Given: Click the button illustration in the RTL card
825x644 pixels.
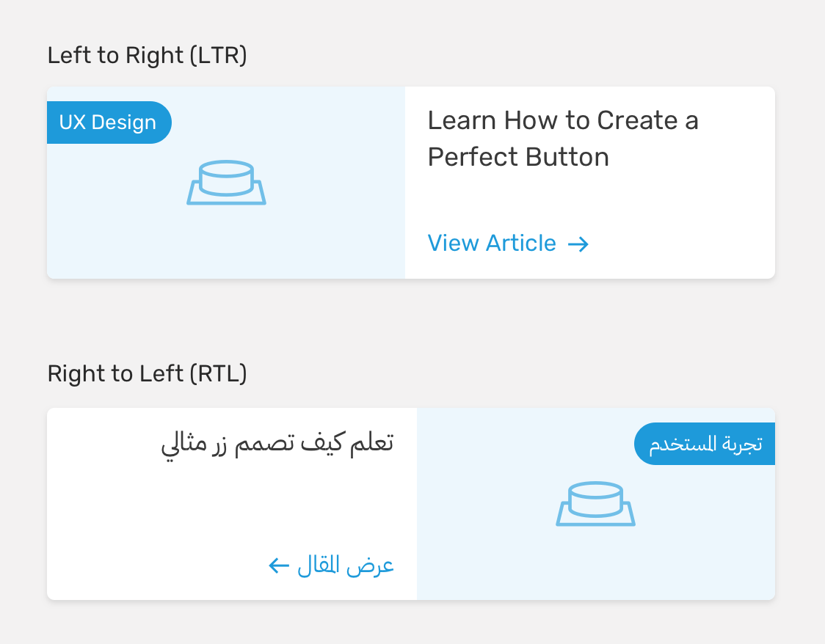Looking at the screenshot, I should pyautogui.click(x=595, y=505).
